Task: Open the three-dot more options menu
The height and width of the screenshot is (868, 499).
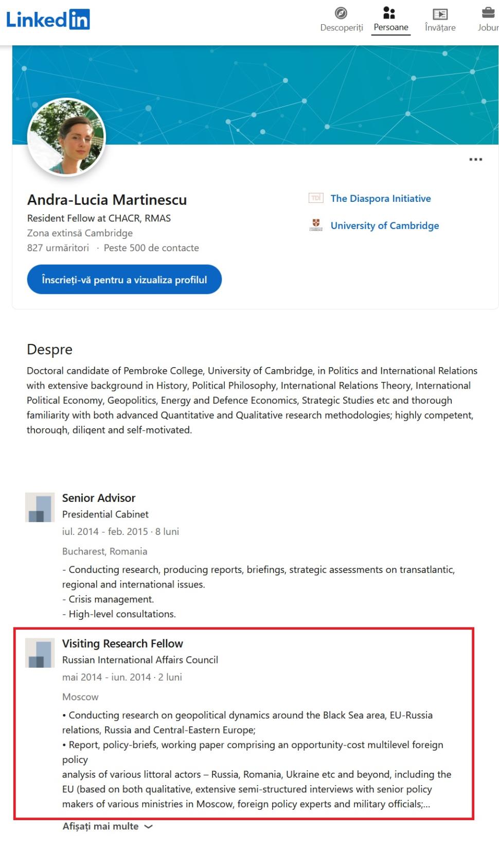Action: [x=475, y=160]
